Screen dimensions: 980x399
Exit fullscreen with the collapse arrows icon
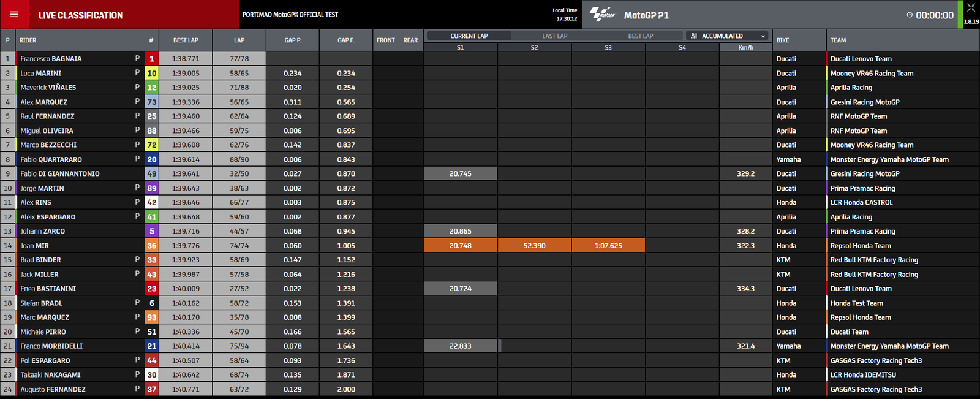pos(971,8)
